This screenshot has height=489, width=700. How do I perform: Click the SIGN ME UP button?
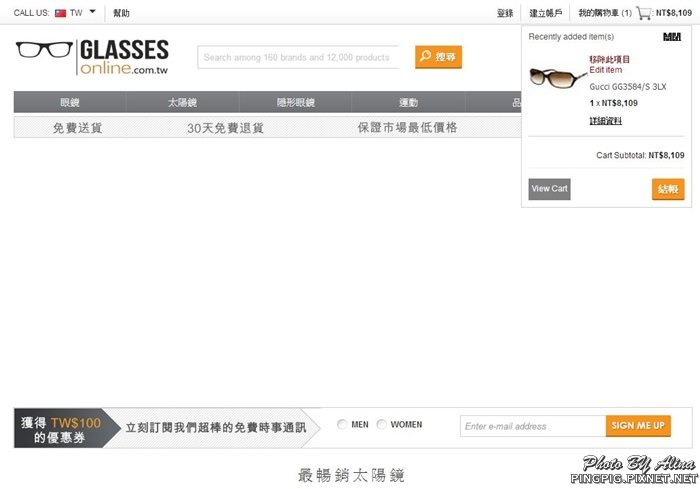(638, 426)
